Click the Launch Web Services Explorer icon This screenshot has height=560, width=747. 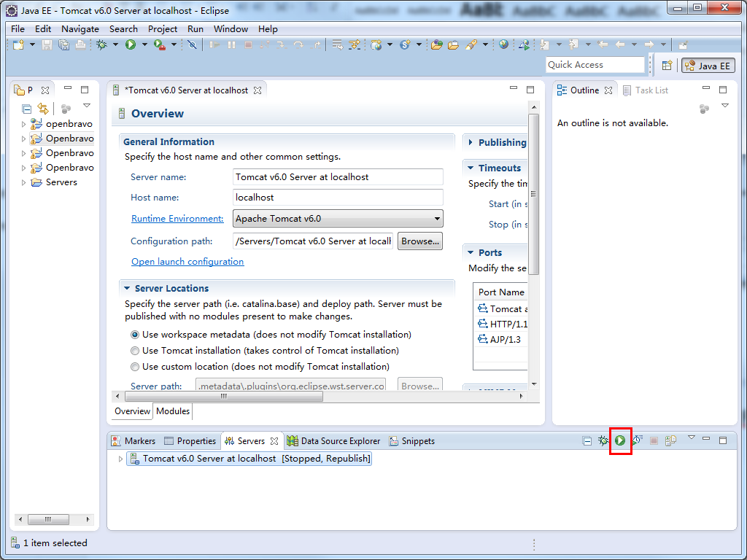tap(524, 44)
